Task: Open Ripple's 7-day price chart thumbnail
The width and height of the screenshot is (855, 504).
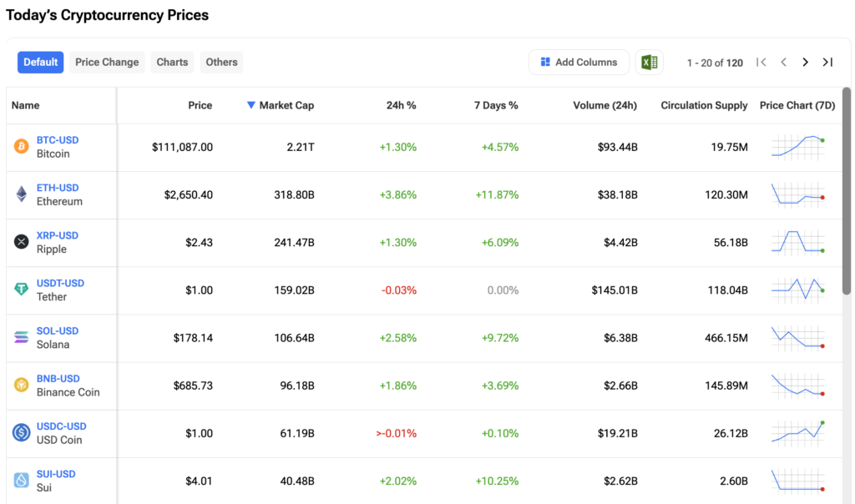Action: tap(797, 243)
